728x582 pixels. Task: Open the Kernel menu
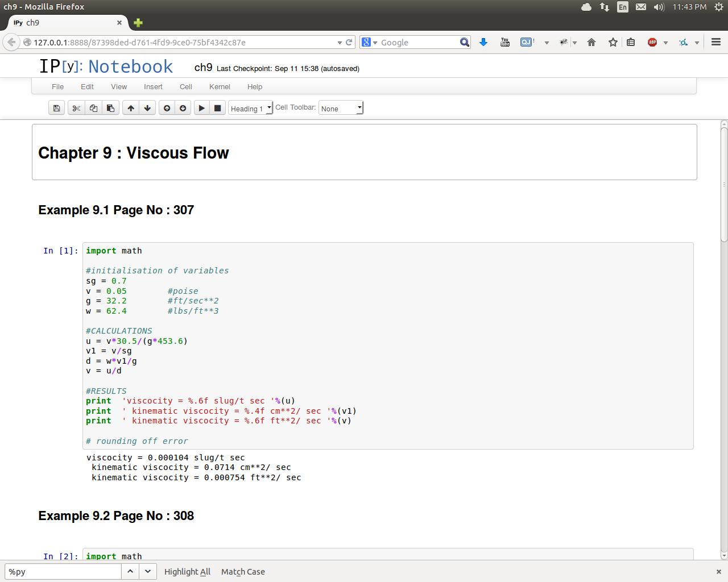220,87
